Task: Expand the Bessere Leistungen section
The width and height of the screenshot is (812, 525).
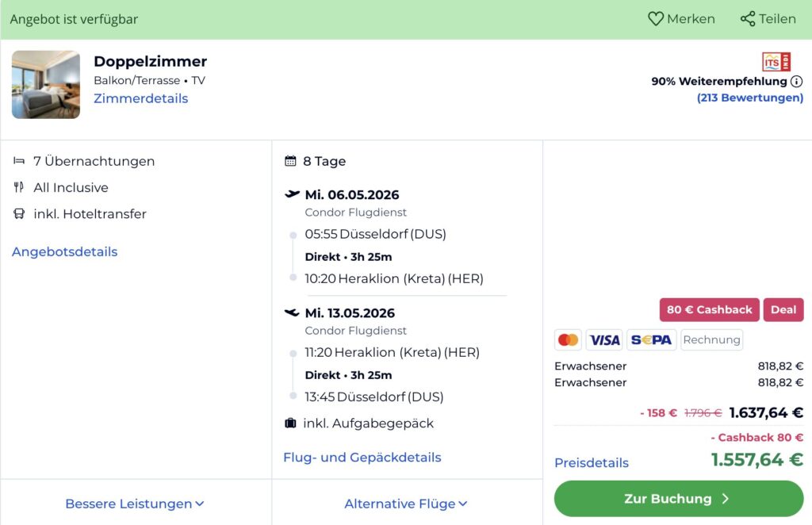Action: 135,504
